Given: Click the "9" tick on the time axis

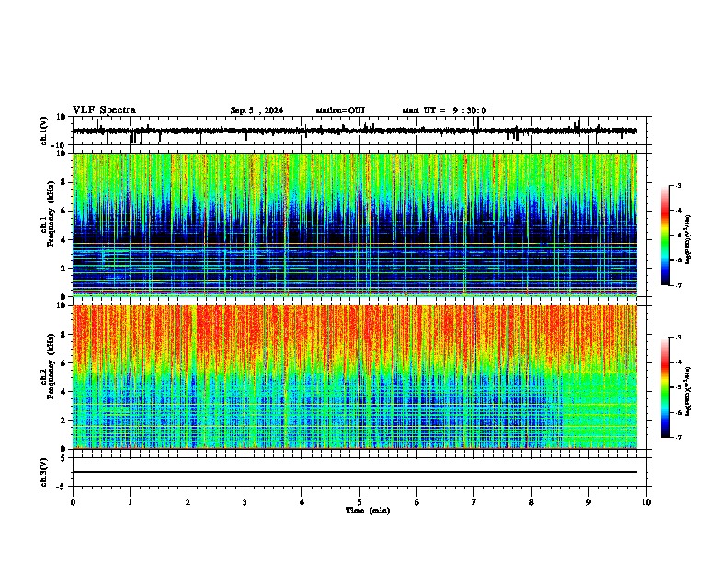Looking at the screenshot, I should click(x=588, y=502).
